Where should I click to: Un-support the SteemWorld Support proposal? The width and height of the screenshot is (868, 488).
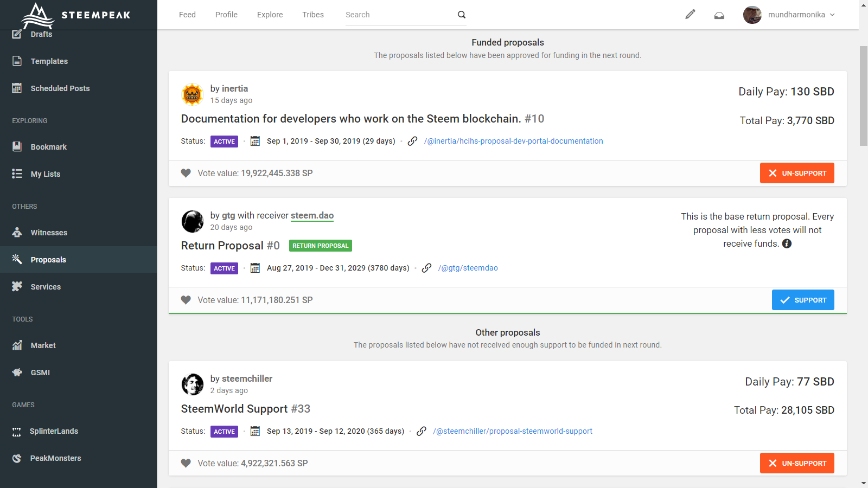[796, 464]
